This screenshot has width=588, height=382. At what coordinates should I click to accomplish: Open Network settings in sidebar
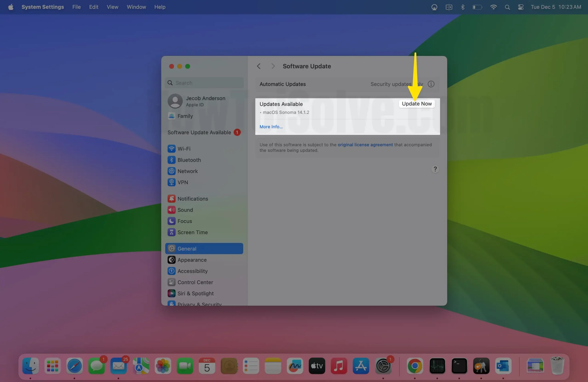click(204, 171)
